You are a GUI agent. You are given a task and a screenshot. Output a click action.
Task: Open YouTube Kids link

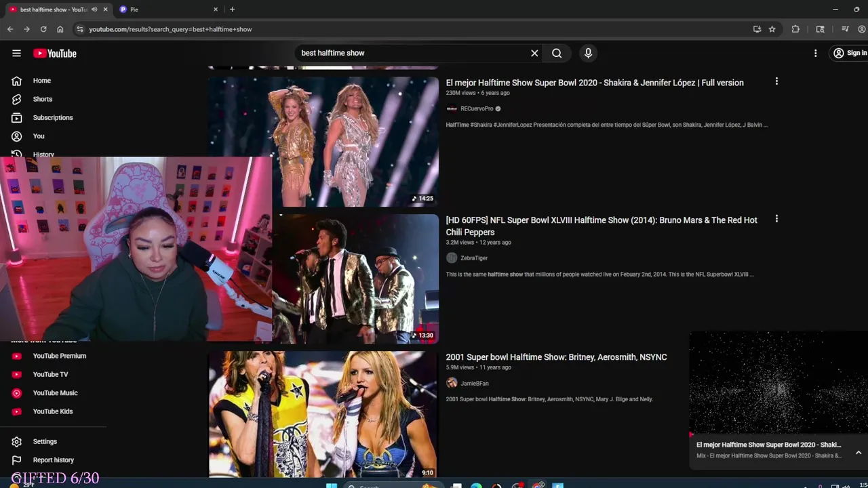[x=53, y=411]
